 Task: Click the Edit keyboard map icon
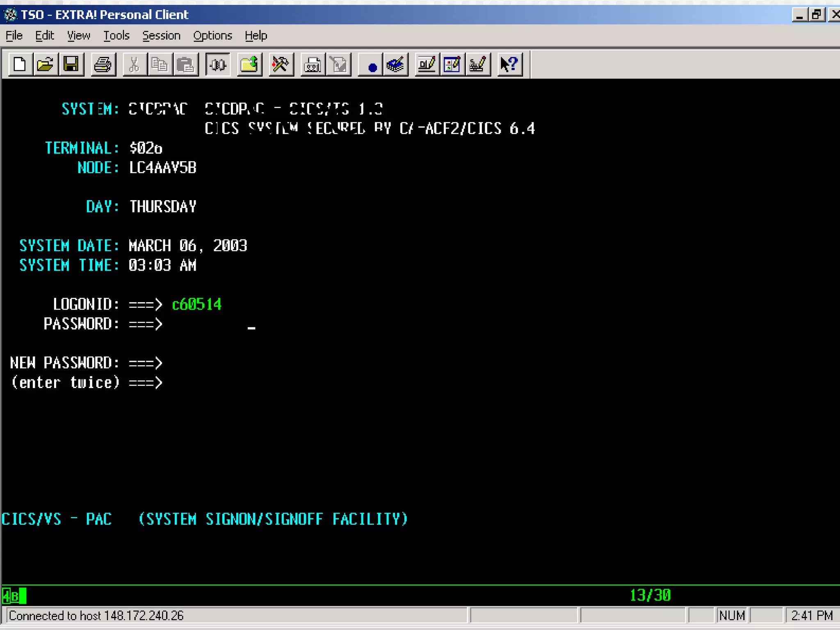[478, 64]
